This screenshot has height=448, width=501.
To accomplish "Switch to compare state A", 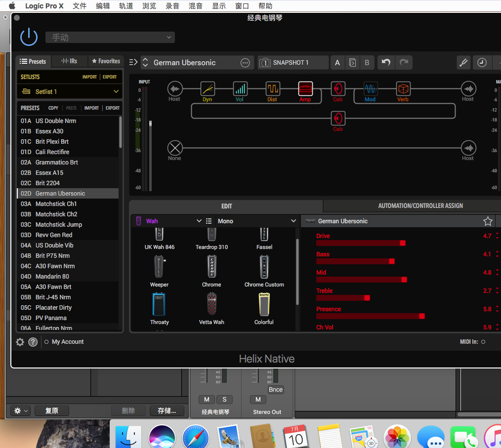I will click(337, 62).
